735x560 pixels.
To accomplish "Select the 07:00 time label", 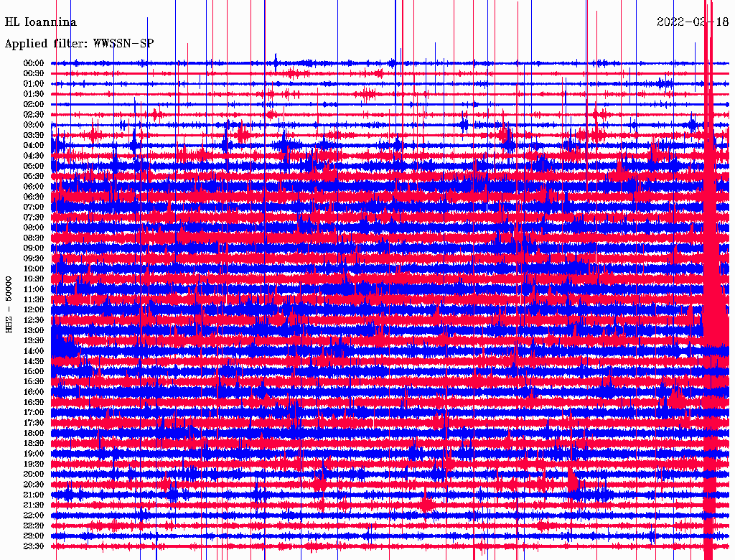I will 34,207.
